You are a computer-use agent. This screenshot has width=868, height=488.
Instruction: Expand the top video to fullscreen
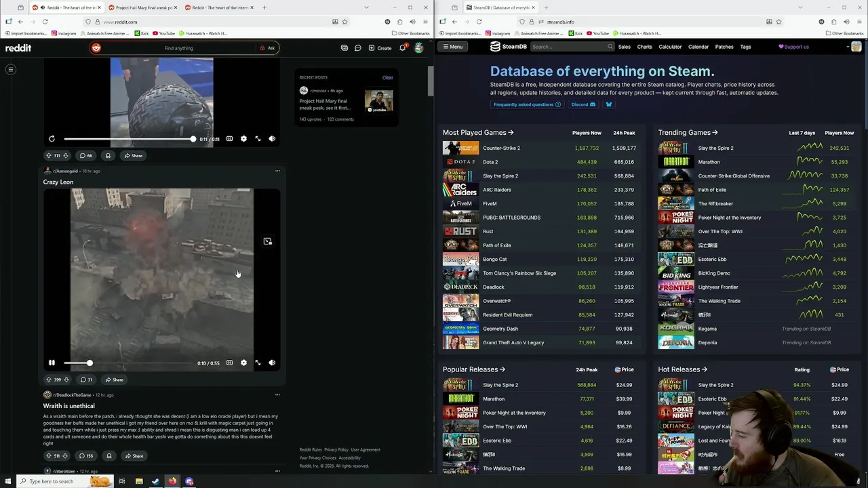tap(258, 139)
